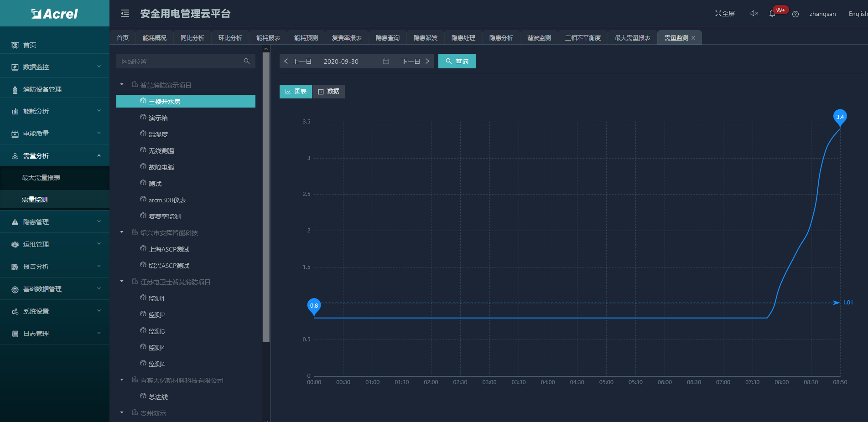This screenshot has width=868, height=422.
Task: Open the 谐波监测 tab
Action: point(539,38)
